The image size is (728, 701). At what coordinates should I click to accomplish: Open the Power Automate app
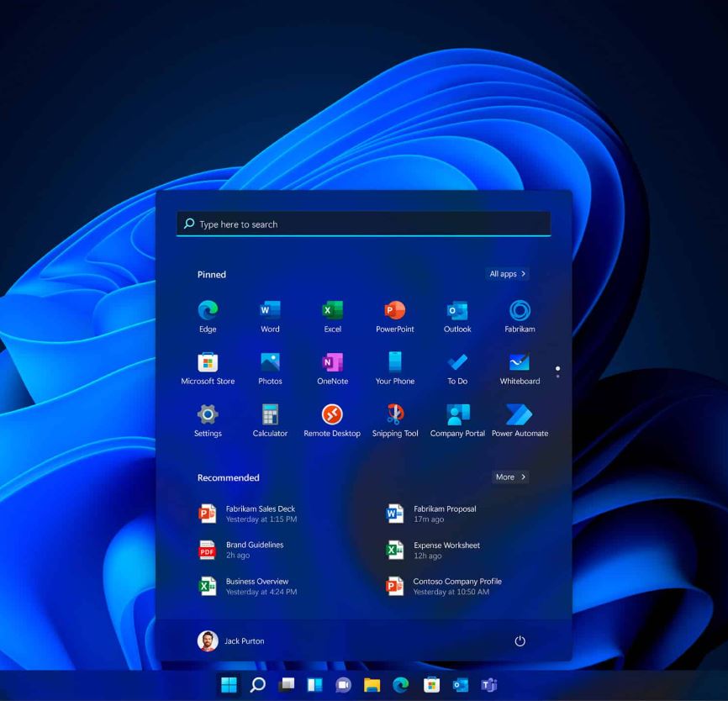(520, 415)
